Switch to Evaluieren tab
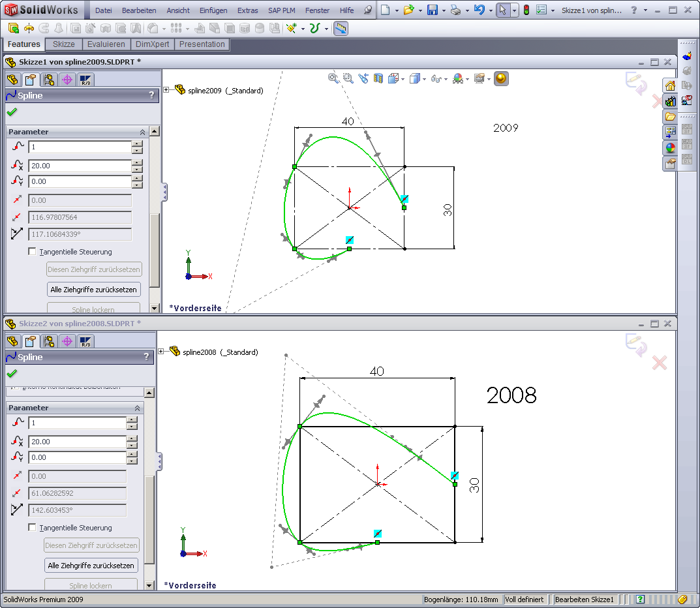This screenshot has height=608, width=700. point(106,44)
